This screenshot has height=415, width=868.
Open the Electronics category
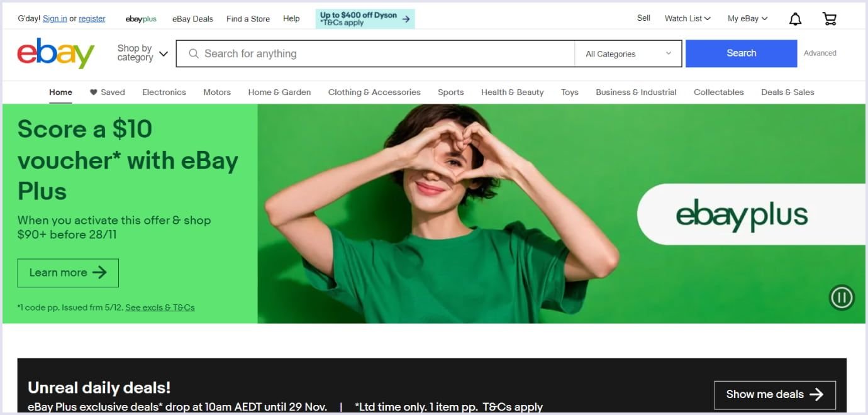(x=164, y=92)
